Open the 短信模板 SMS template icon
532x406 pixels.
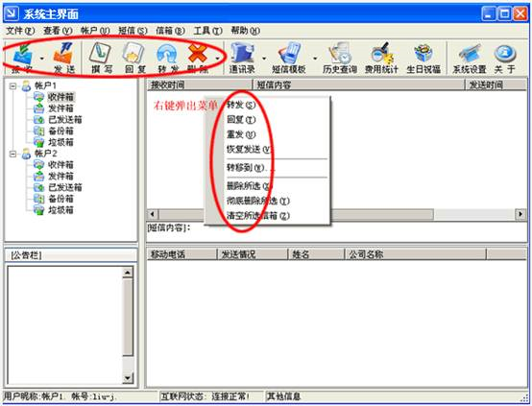pyautogui.click(x=289, y=58)
